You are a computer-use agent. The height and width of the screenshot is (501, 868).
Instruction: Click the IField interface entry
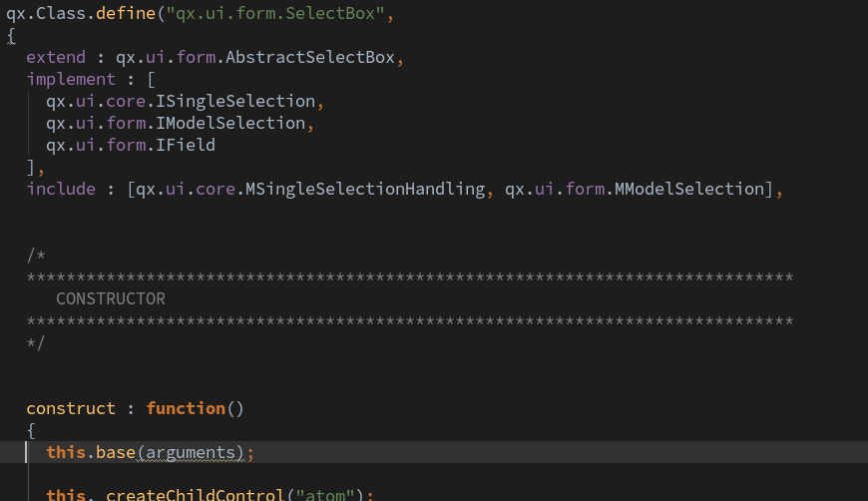point(186,145)
